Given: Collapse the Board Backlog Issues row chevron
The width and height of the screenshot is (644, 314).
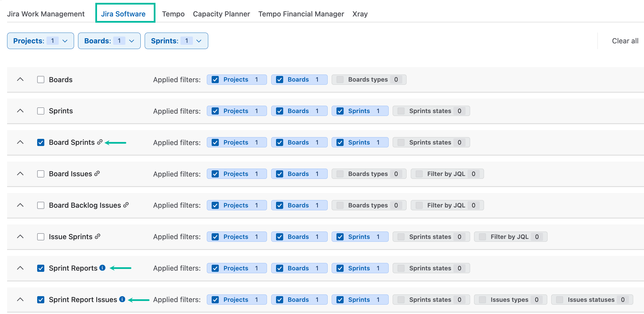Looking at the screenshot, I should click(x=20, y=205).
